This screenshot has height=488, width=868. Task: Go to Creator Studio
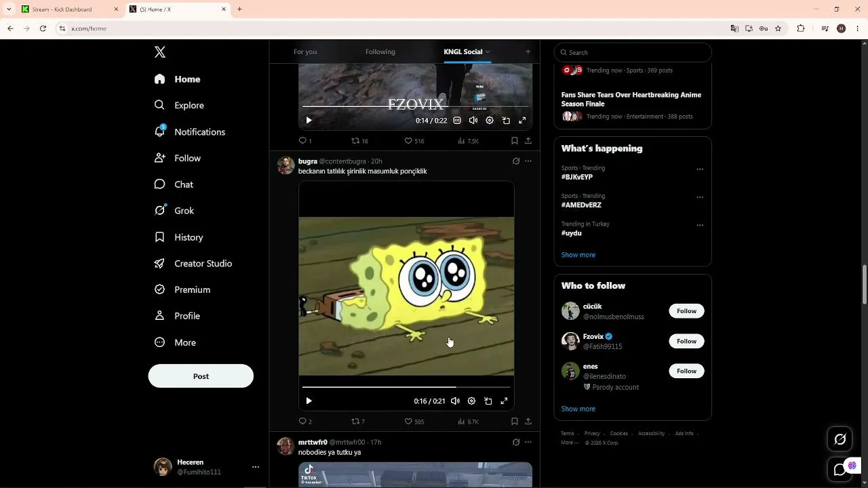pyautogui.click(x=193, y=264)
